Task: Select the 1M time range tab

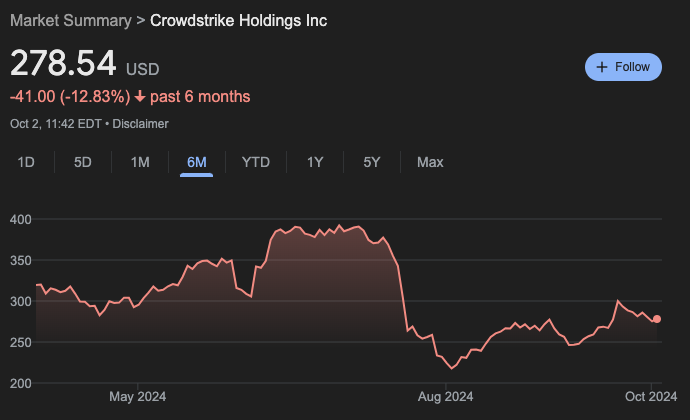Action: click(140, 162)
